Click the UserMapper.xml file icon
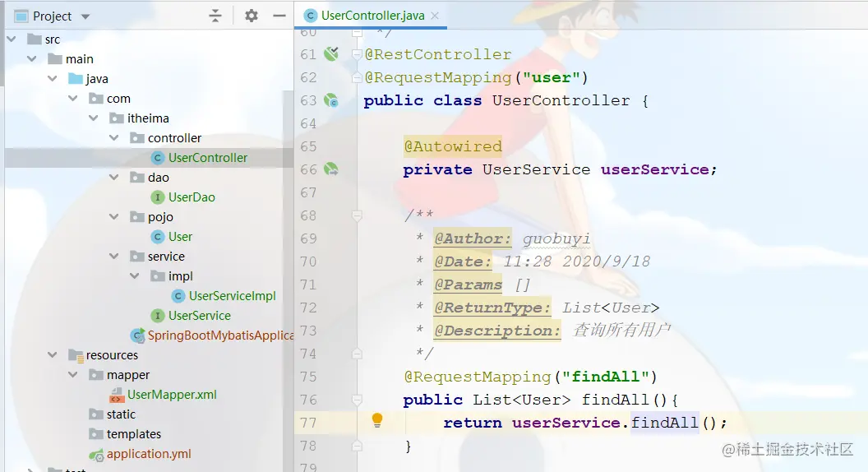The image size is (868, 472). (117, 395)
